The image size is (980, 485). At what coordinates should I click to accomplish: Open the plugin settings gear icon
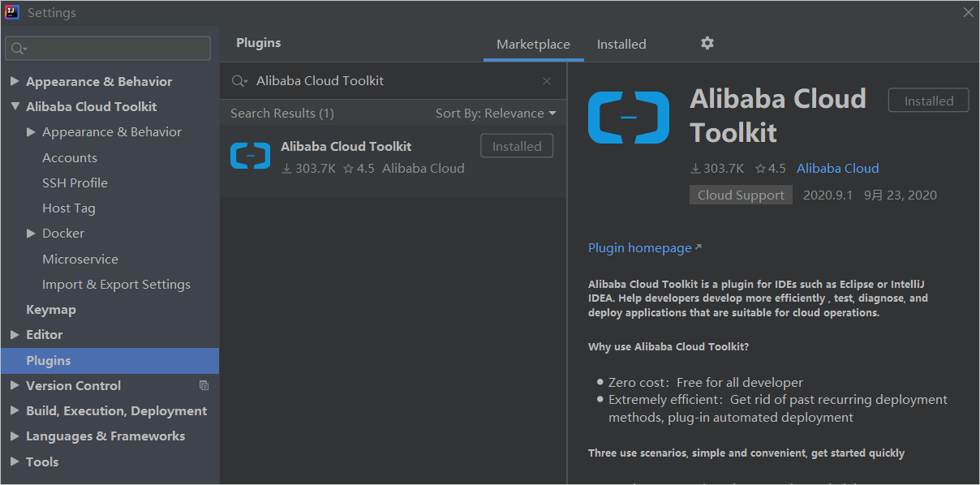coord(707,44)
